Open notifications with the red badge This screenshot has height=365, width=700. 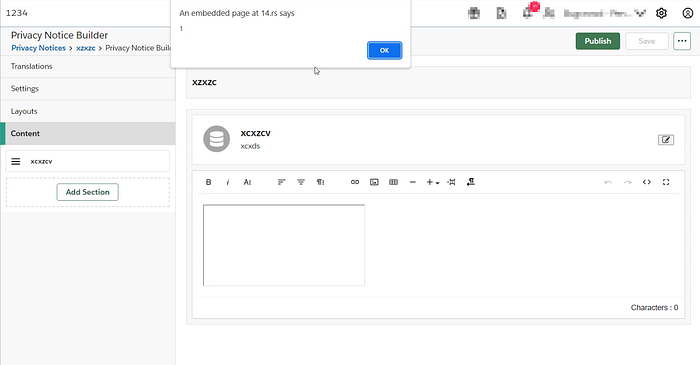[x=530, y=11]
